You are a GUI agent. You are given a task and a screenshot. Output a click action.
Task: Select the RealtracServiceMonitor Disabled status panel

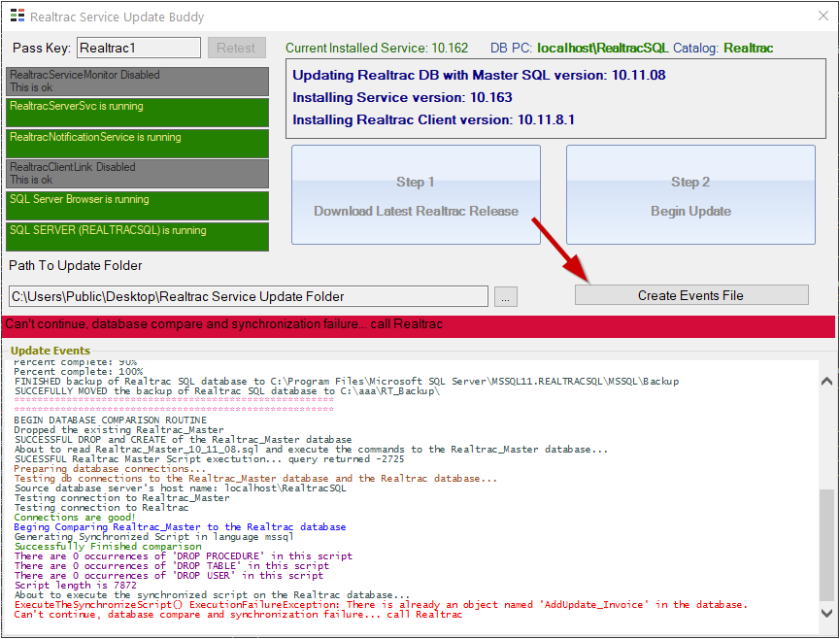pyautogui.click(x=138, y=82)
